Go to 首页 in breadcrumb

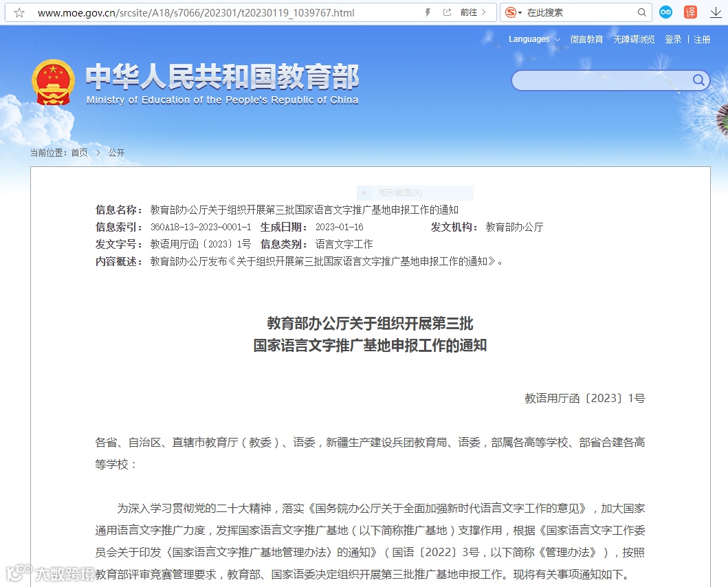79,153
